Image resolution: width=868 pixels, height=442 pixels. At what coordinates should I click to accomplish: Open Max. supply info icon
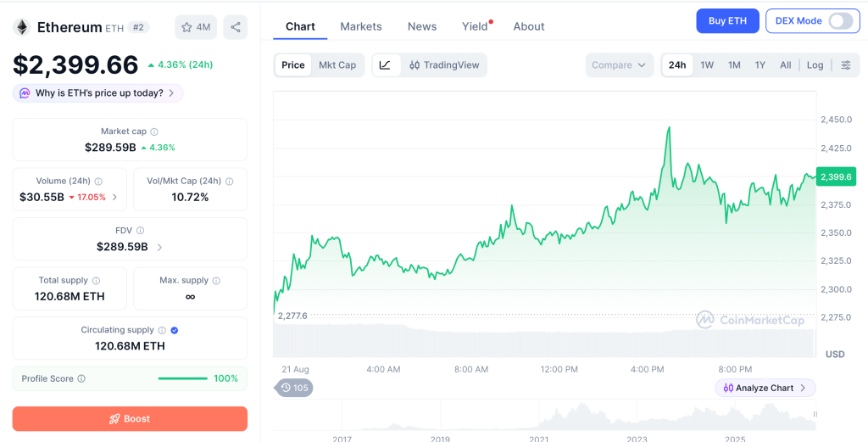pos(216,281)
